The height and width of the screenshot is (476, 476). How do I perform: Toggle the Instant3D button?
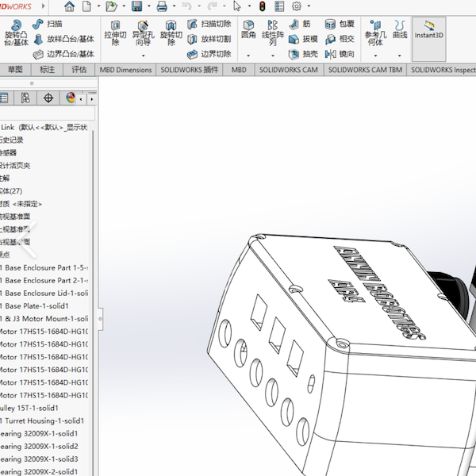429,33
